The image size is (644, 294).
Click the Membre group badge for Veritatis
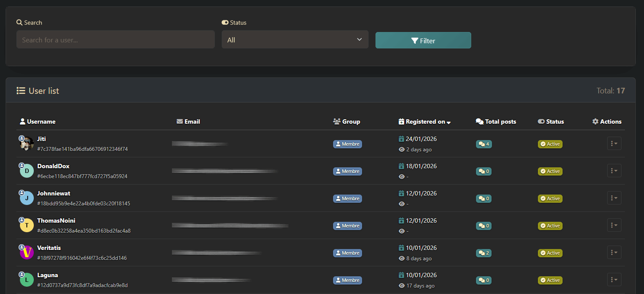click(347, 253)
